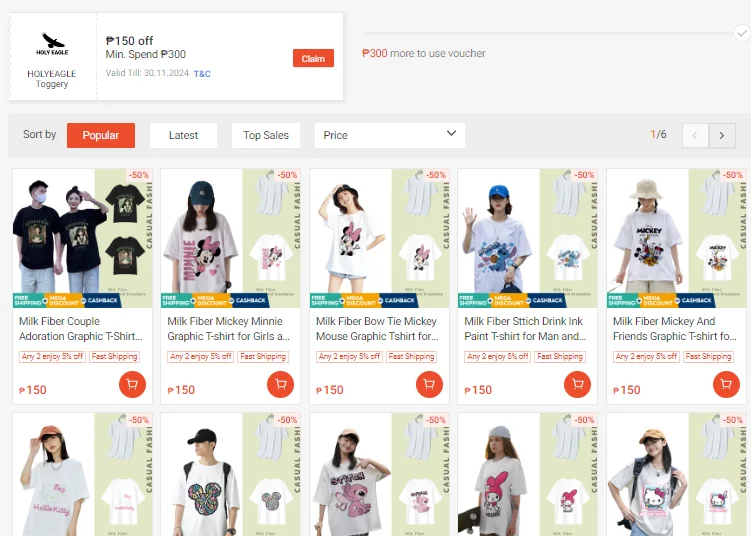Open the Price sort dropdown
The height and width of the screenshot is (536, 751).
tap(389, 135)
